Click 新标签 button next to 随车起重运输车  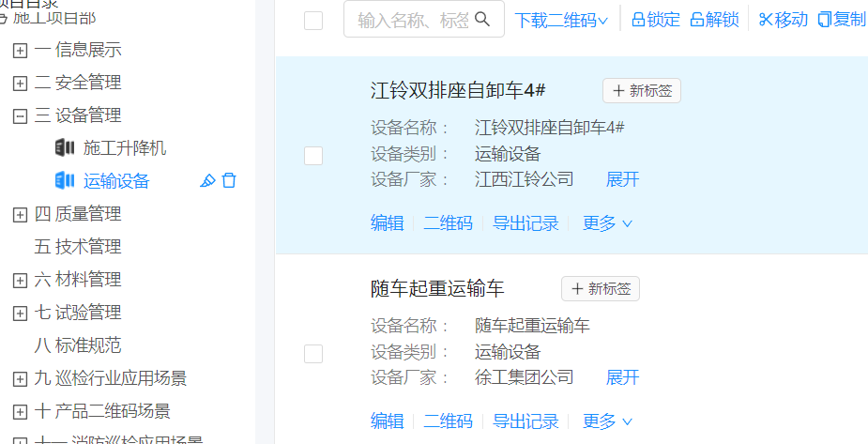[x=601, y=289]
